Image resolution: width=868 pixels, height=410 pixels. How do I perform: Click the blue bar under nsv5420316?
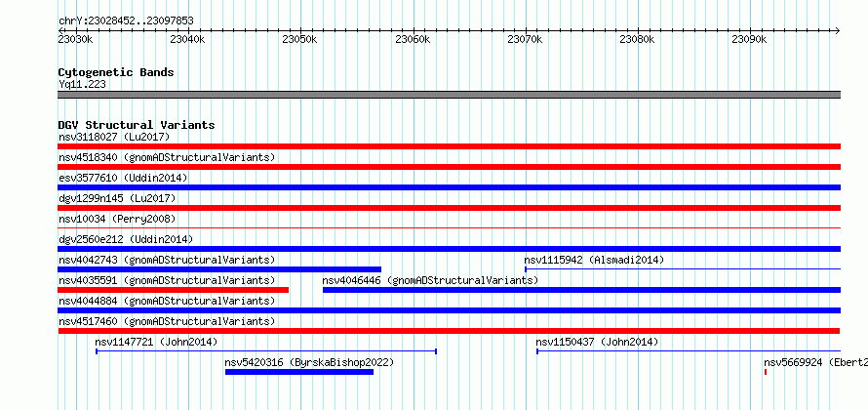[x=299, y=372]
